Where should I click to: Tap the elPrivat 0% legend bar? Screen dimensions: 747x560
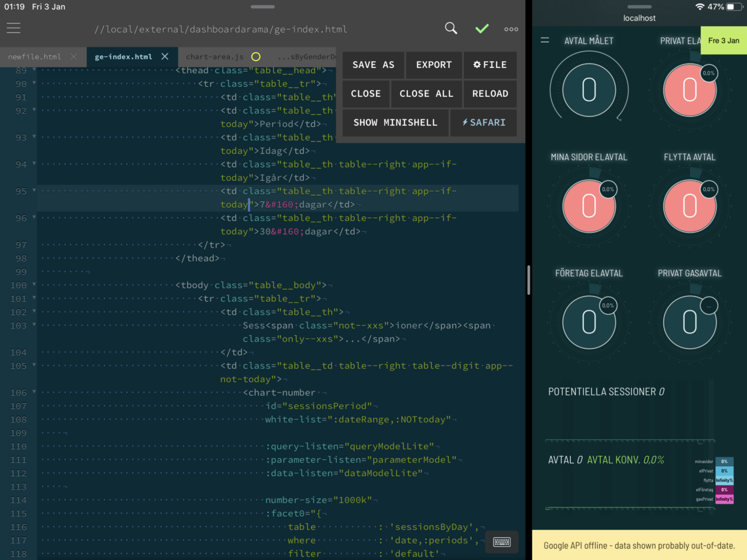click(724, 471)
